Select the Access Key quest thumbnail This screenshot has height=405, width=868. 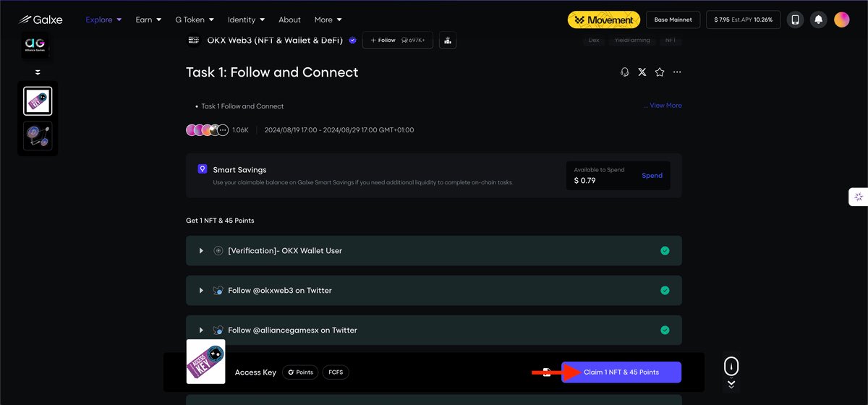pos(38,101)
